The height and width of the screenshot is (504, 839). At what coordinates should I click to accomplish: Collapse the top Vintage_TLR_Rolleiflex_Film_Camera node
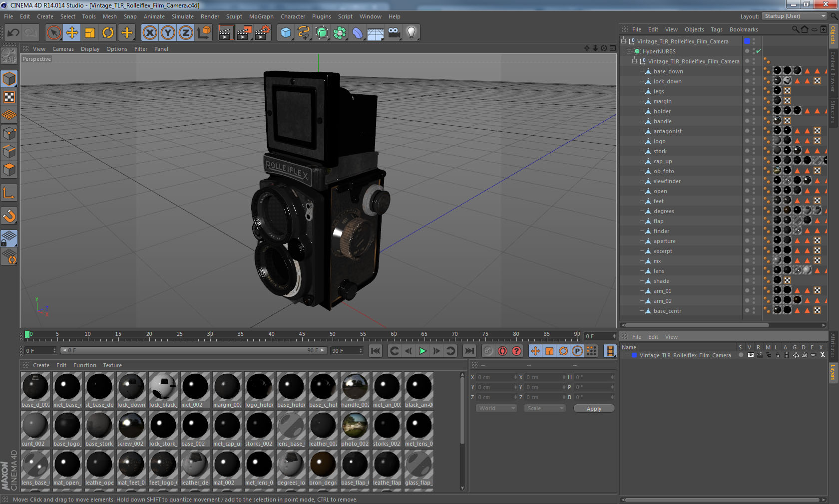click(x=624, y=41)
